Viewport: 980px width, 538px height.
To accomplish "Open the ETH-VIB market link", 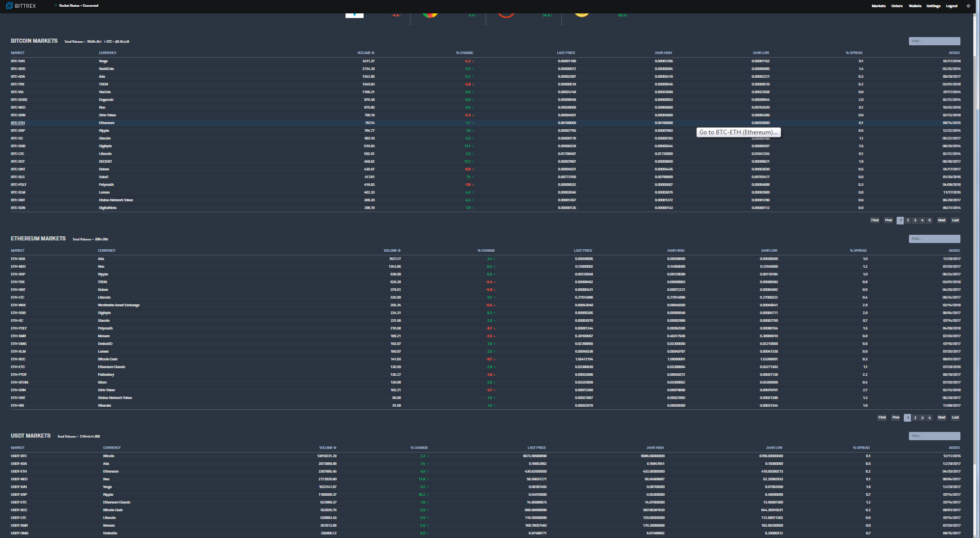I will click(18, 406).
